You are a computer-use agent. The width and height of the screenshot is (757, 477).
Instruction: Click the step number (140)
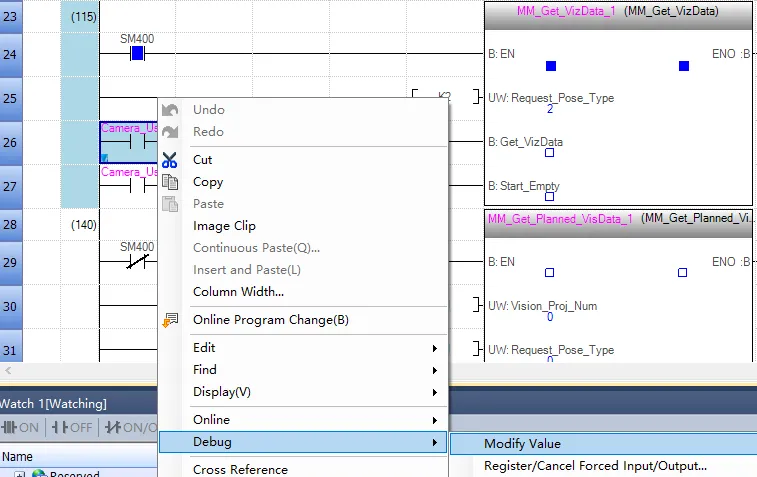tap(84, 225)
